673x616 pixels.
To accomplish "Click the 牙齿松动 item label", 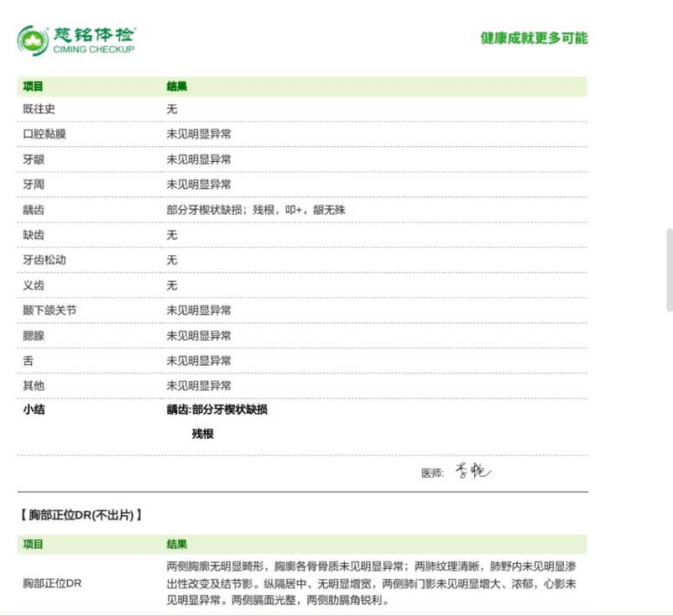I will [44, 260].
